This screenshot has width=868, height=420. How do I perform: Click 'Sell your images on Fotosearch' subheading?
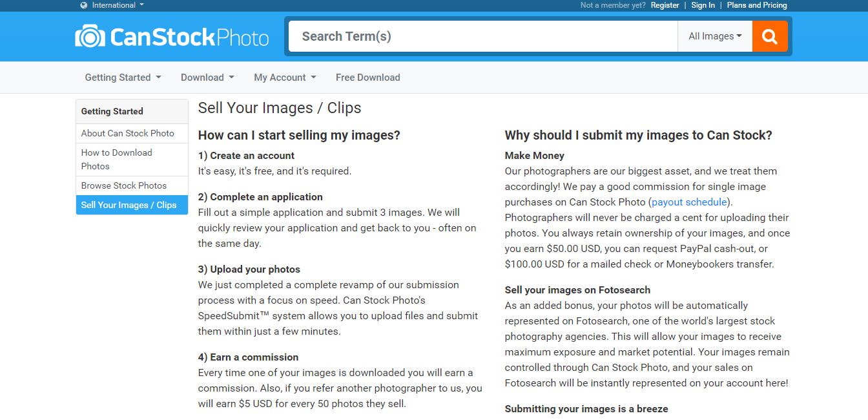coord(577,290)
